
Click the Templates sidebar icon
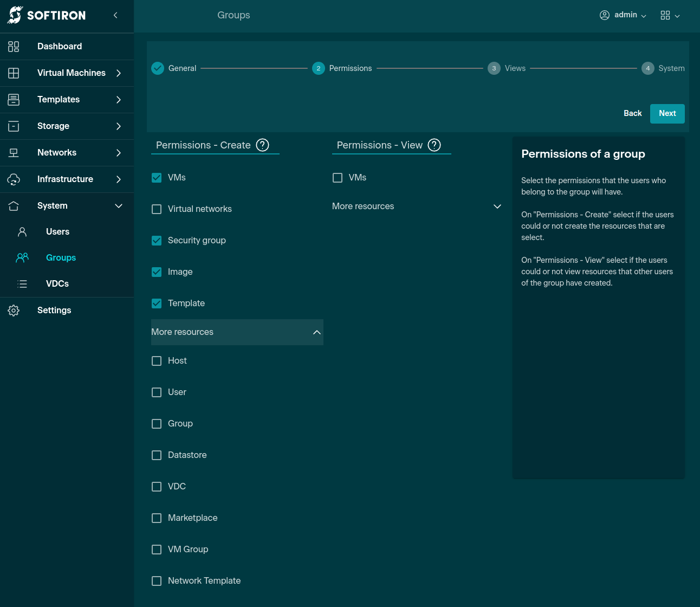pyautogui.click(x=14, y=100)
